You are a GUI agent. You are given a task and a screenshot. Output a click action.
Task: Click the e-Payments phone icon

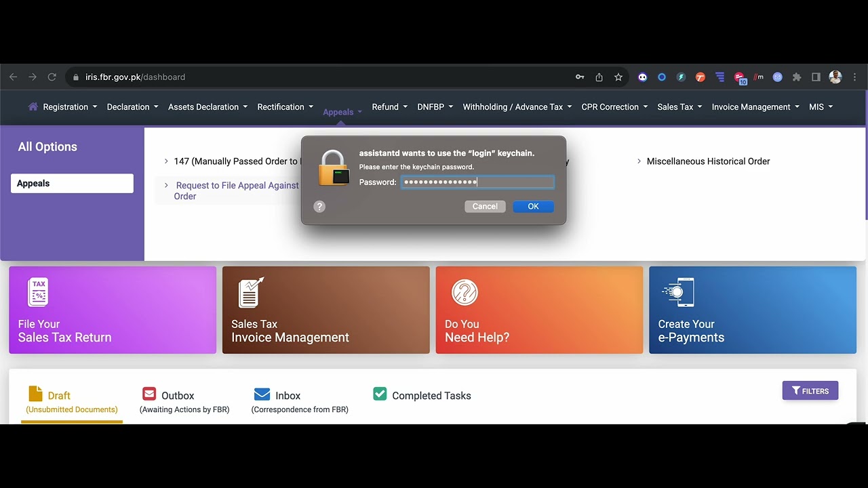pos(678,292)
